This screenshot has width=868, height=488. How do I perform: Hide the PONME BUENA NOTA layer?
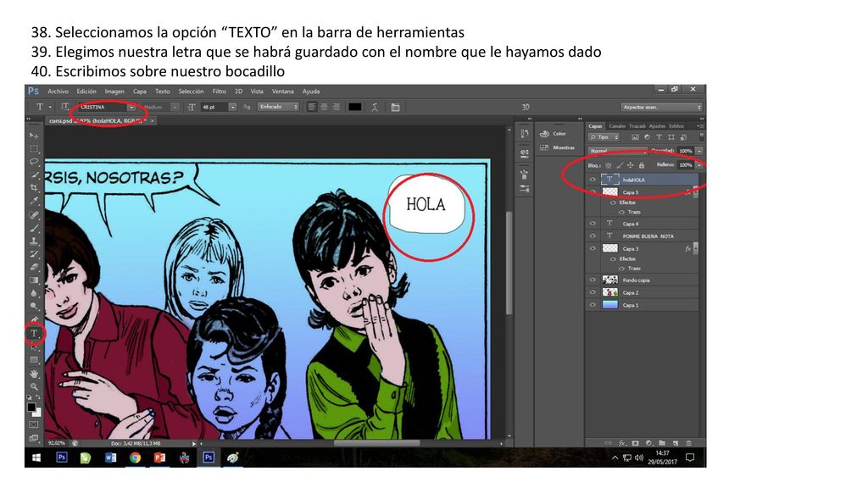click(x=593, y=236)
